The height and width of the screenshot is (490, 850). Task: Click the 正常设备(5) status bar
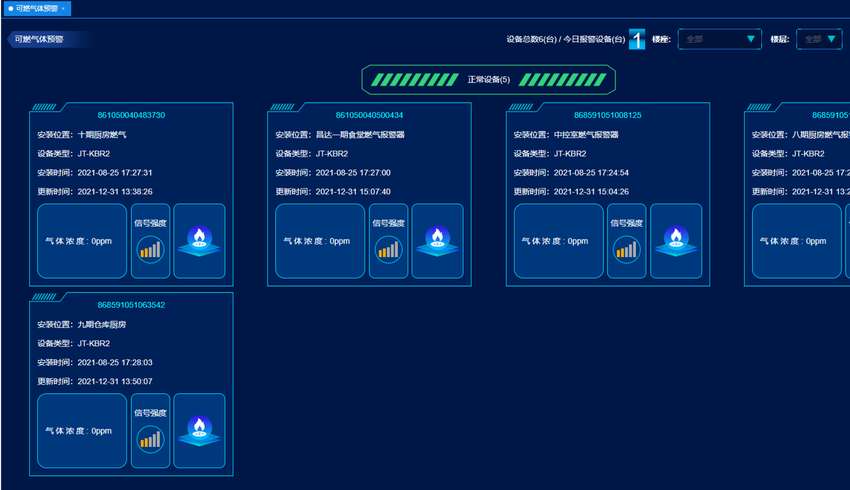(488, 79)
